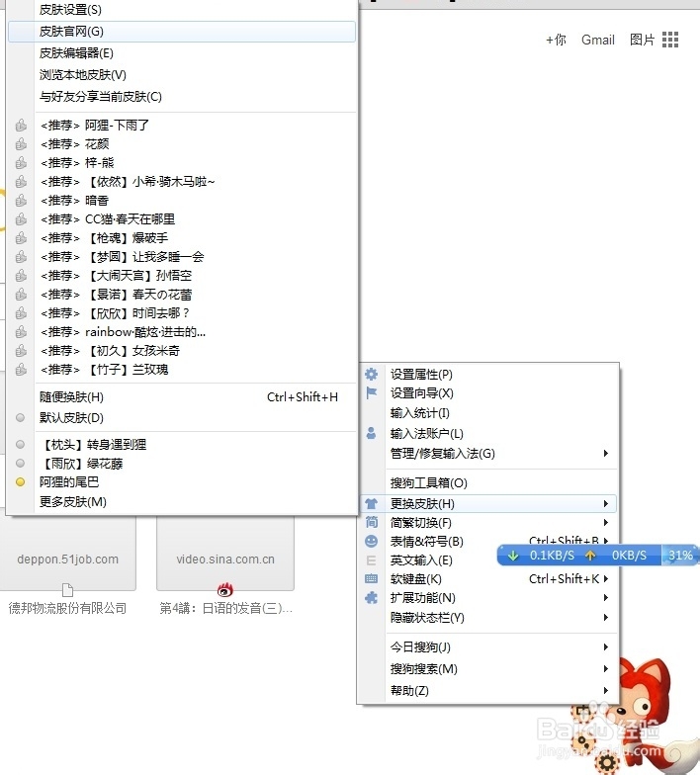This screenshot has height=775, width=700.
Task: Expand the 软键盘(K) submenu arrow
Action: click(x=605, y=579)
